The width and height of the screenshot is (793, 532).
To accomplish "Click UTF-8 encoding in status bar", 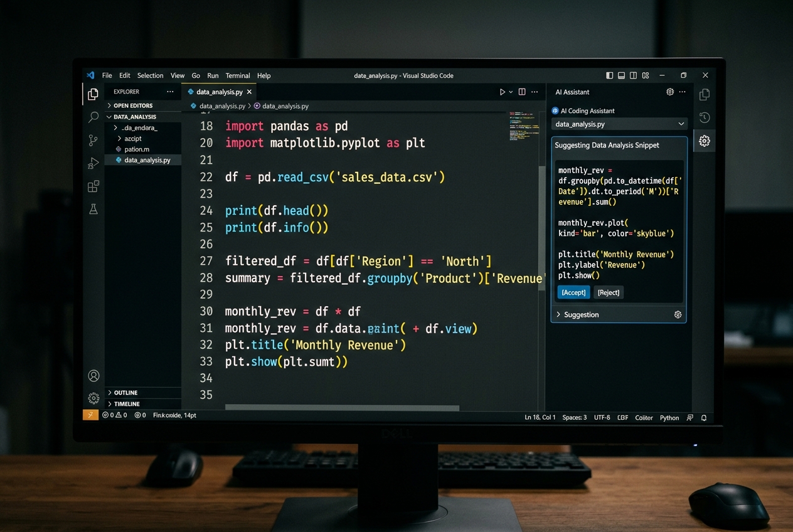I will (x=602, y=417).
